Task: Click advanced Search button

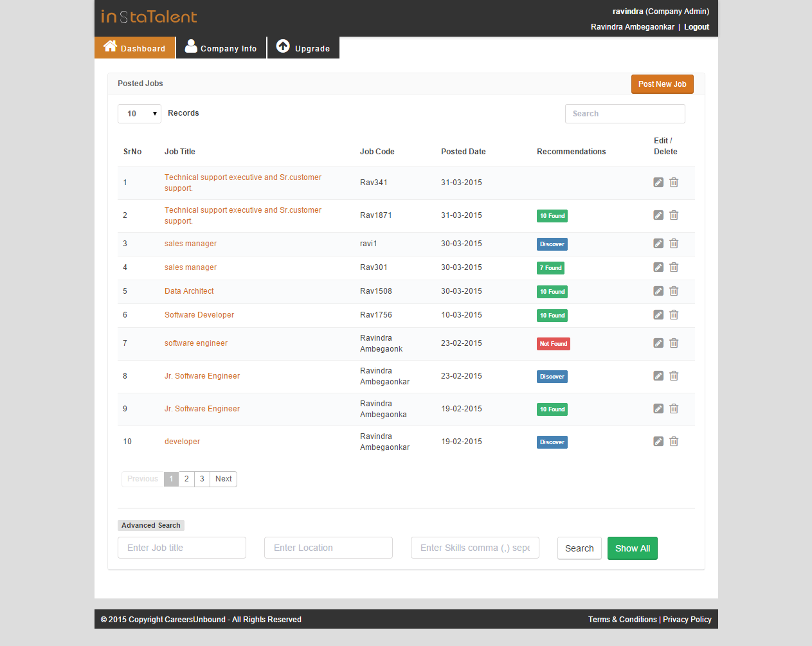Action: pyautogui.click(x=579, y=548)
